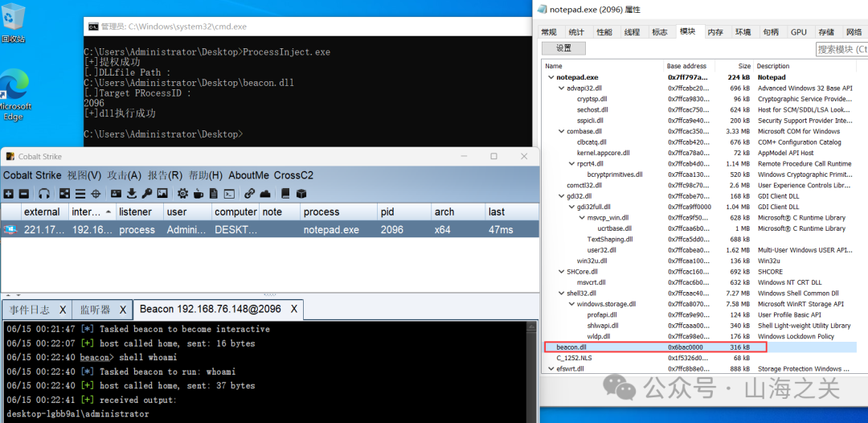This screenshot has height=423, width=868.
Task: Click the chain link host file icon
Action: [x=250, y=194]
